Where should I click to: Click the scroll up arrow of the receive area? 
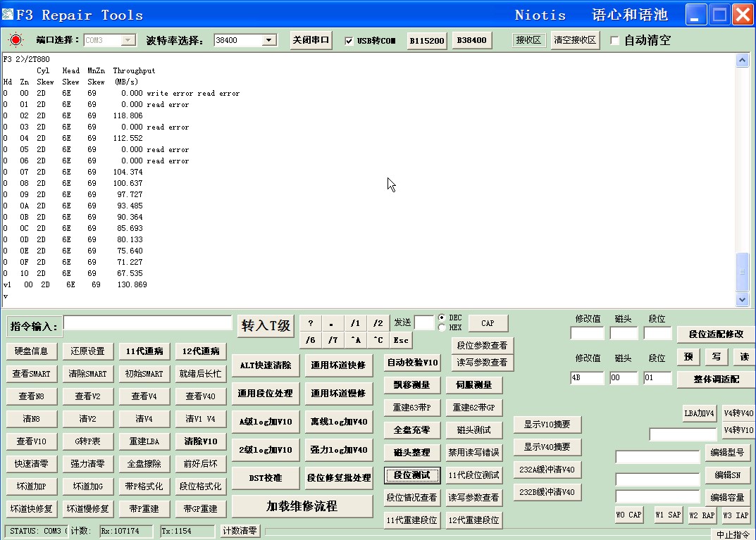coord(742,61)
